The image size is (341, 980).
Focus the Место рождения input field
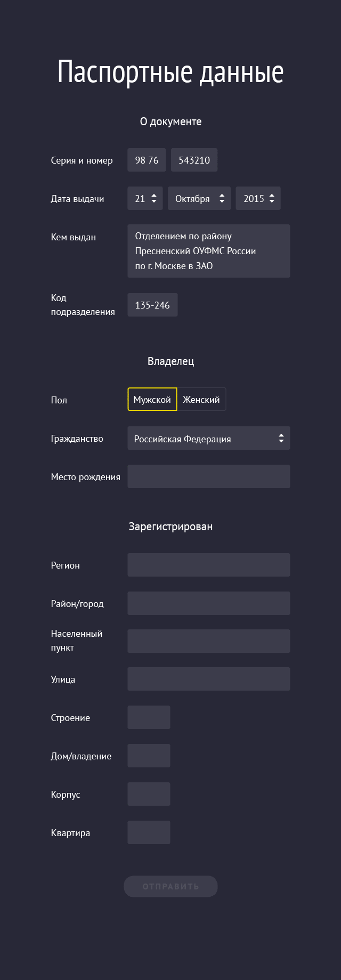click(x=209, y=476)
